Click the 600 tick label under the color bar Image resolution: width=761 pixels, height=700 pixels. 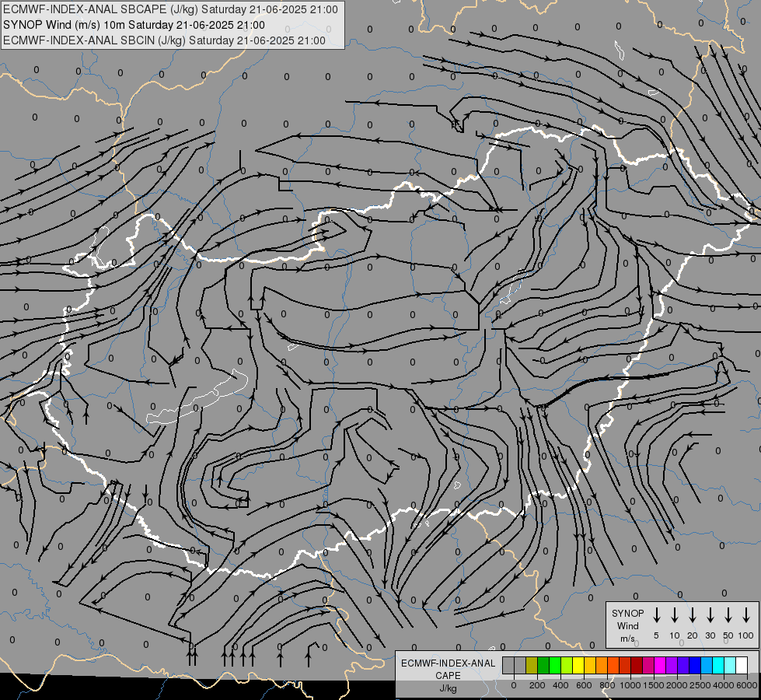coord(584,685)
